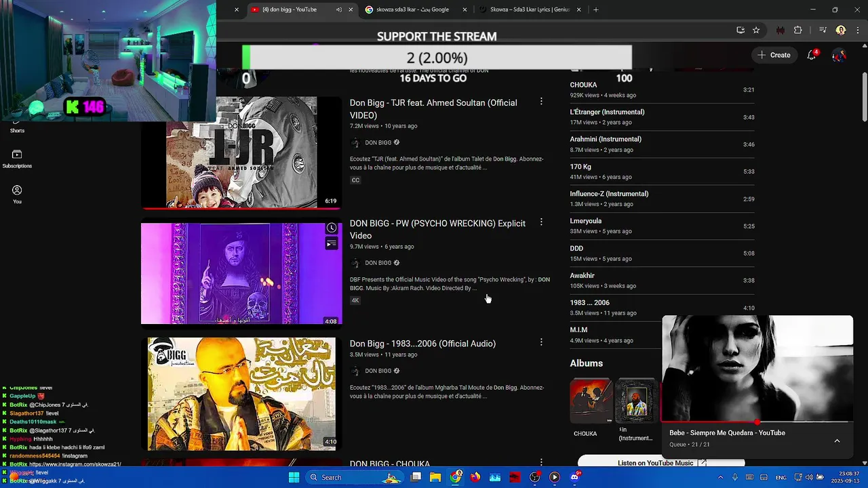
Task: Open the Psycho Wrecking video thumbnail
Action: coord(241,274)
